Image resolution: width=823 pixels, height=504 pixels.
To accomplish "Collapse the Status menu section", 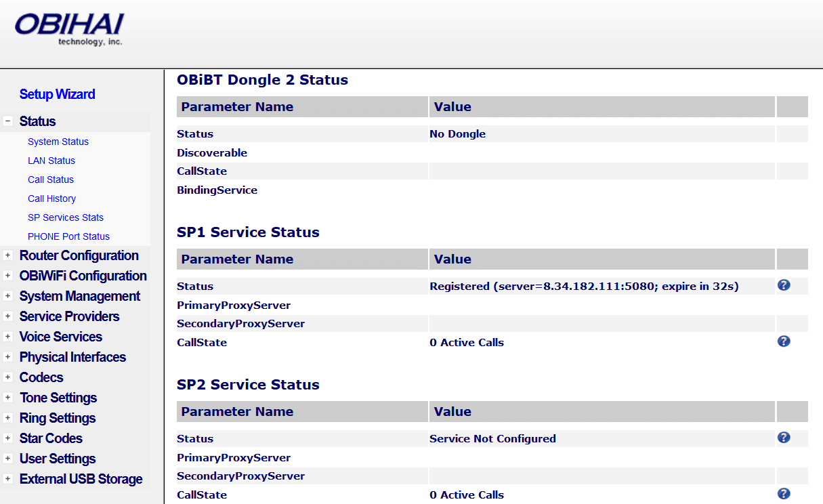I will 8,121.
